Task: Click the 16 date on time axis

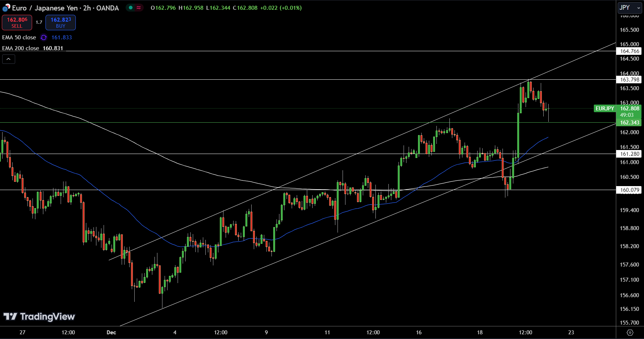Action: (x=419, y=333)
